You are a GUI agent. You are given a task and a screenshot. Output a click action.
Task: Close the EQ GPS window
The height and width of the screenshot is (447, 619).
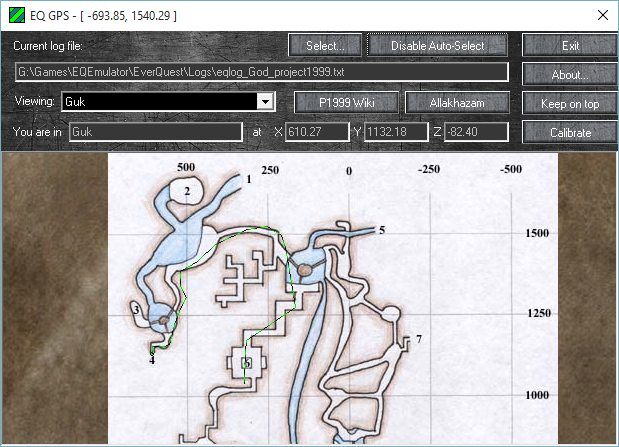602,15
